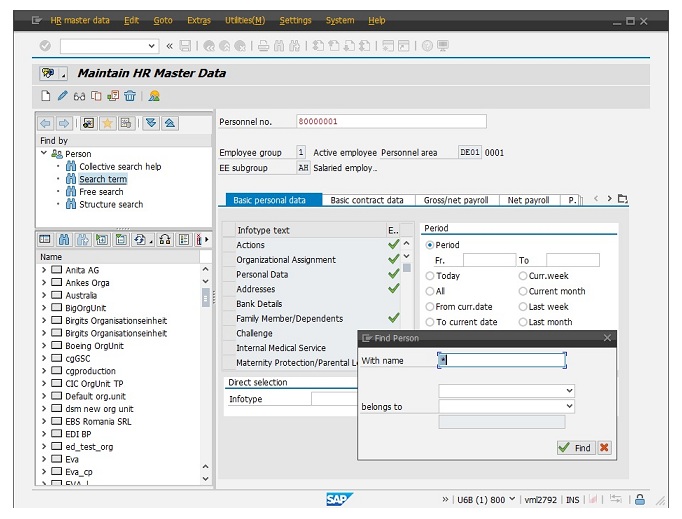The width and height of the screenshot is (682, 519).
Task: Expand the Anita AG org unit
Action: [43, 270]
